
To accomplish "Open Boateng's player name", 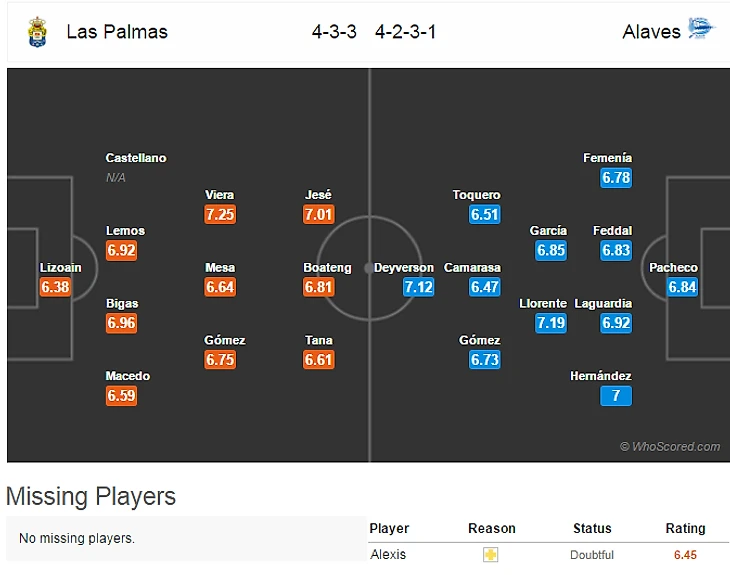I will click(x=327, y=268).
